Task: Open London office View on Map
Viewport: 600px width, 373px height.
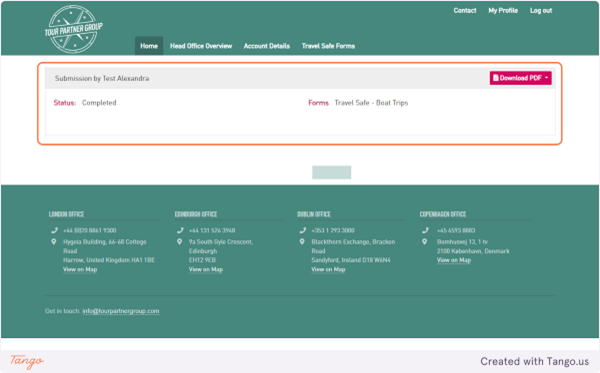Action: tap(80, 269)
